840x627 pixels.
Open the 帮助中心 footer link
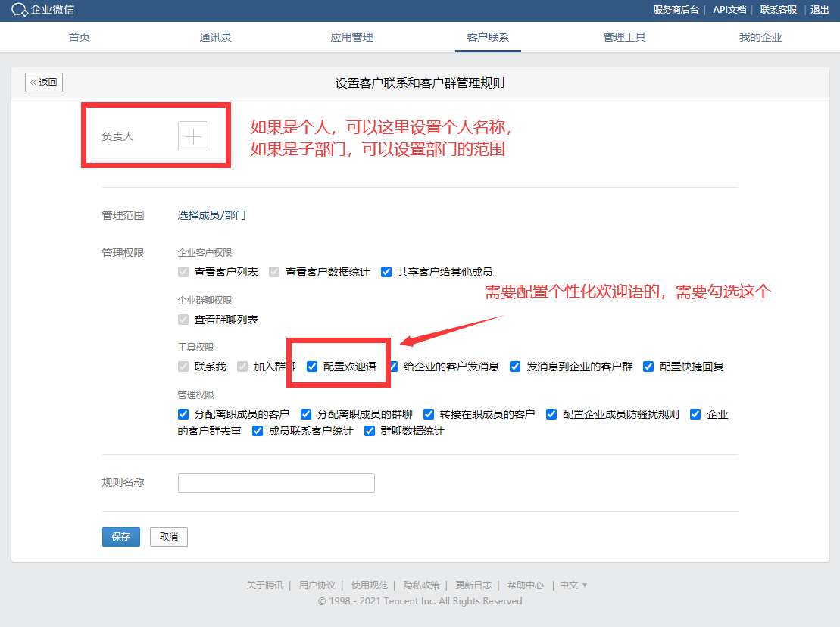click(526, 585)
